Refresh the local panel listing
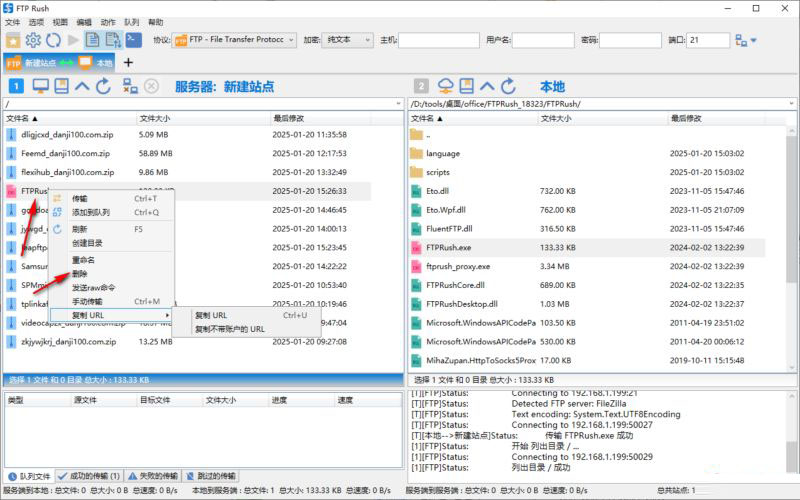Viewport: 800px width, 500px height. [x=508, y=86]
